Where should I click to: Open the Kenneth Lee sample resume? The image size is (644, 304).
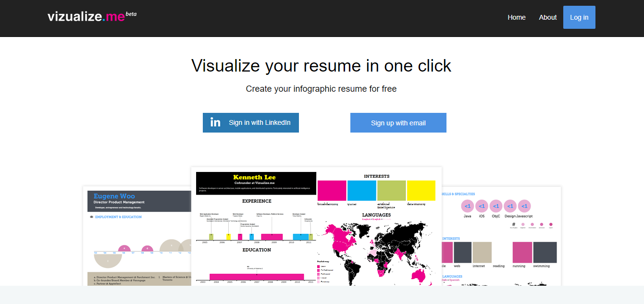316,226
